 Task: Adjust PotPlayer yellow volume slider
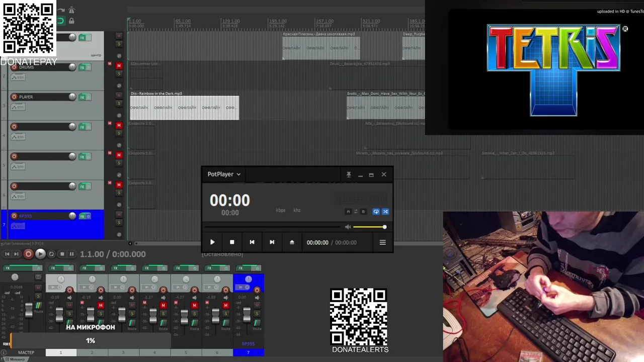coord(369,227)
